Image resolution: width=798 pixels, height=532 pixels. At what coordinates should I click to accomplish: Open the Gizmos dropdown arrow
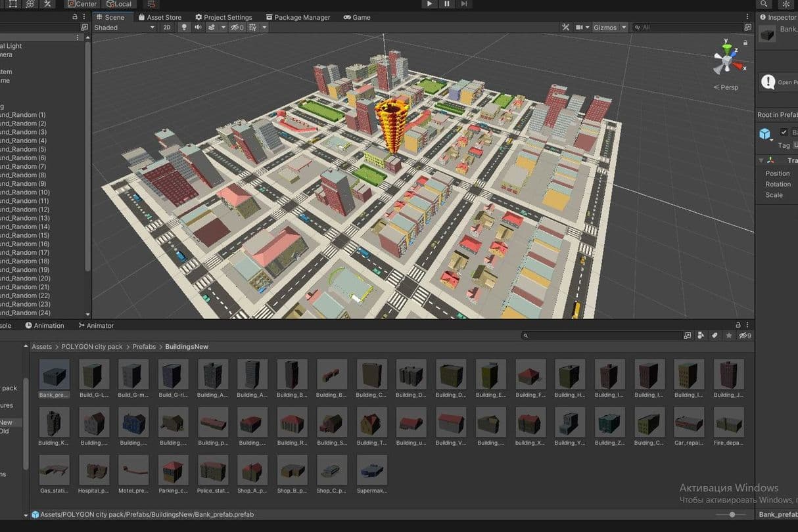[x=623, y=28]
